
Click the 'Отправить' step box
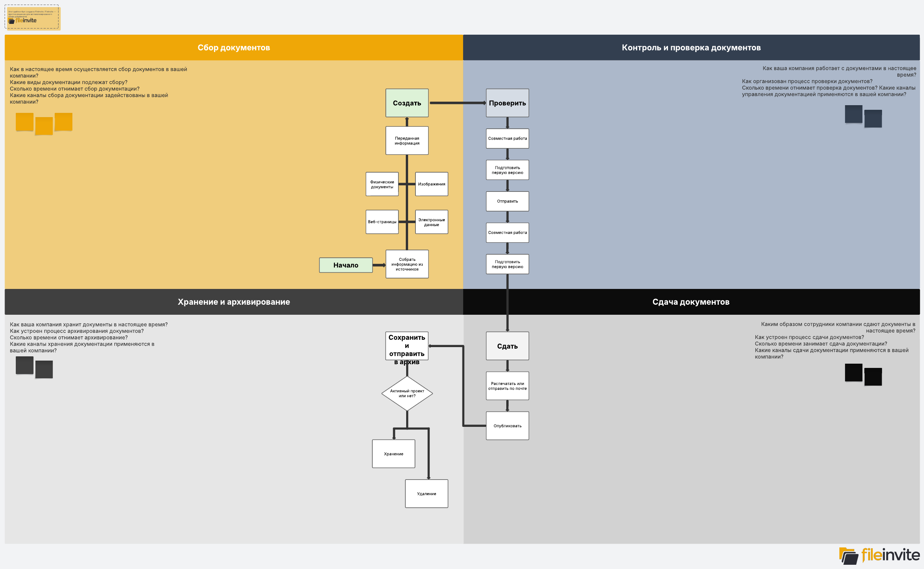[507, 201]
